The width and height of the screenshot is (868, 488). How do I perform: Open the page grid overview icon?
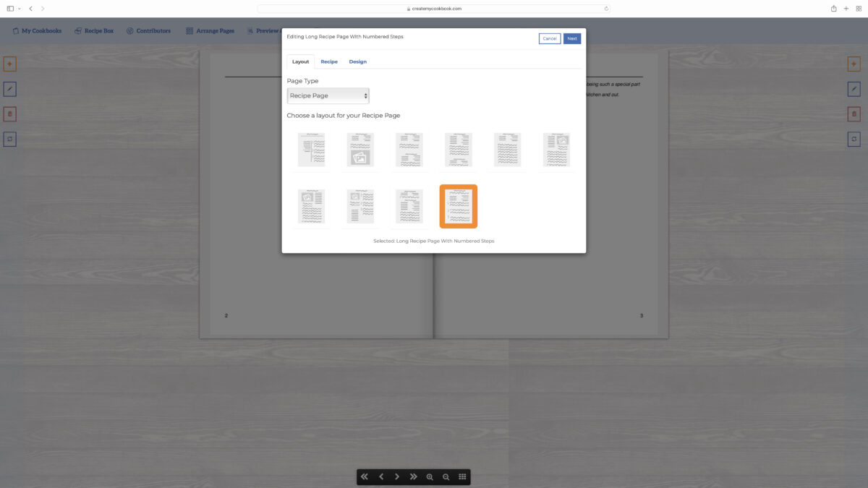tap(462, 477)
